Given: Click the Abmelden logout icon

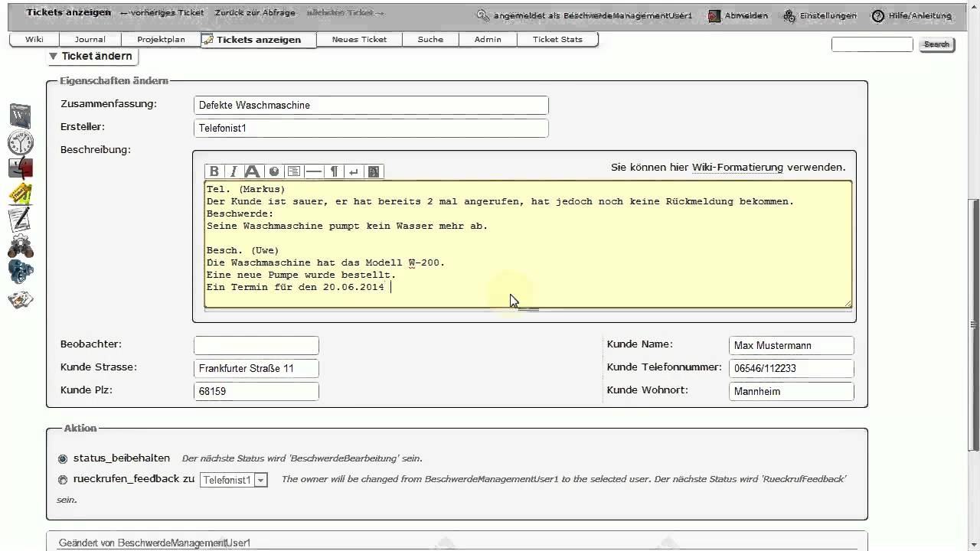Looking at the screenshot, I should tap(714, 15).
